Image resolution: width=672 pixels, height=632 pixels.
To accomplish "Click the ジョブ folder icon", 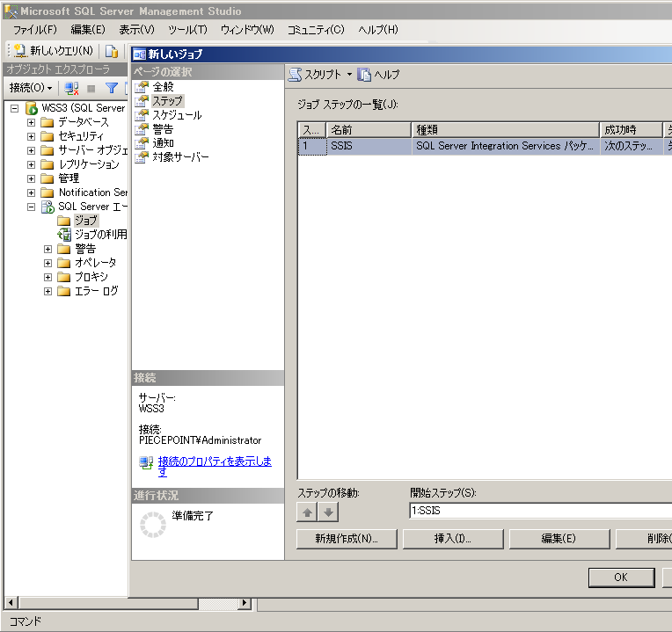I will 64,221.
